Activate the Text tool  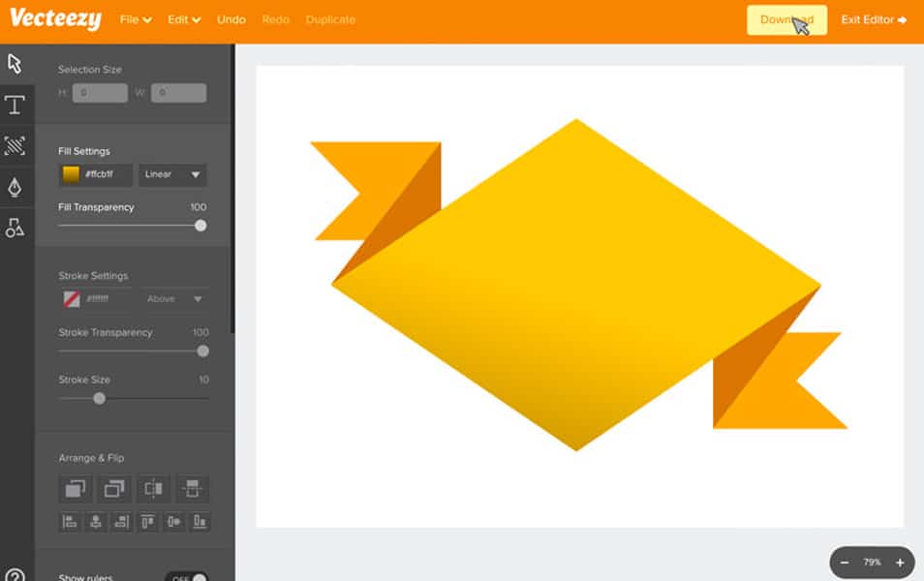pyautogui.click(x=15, y=106)
